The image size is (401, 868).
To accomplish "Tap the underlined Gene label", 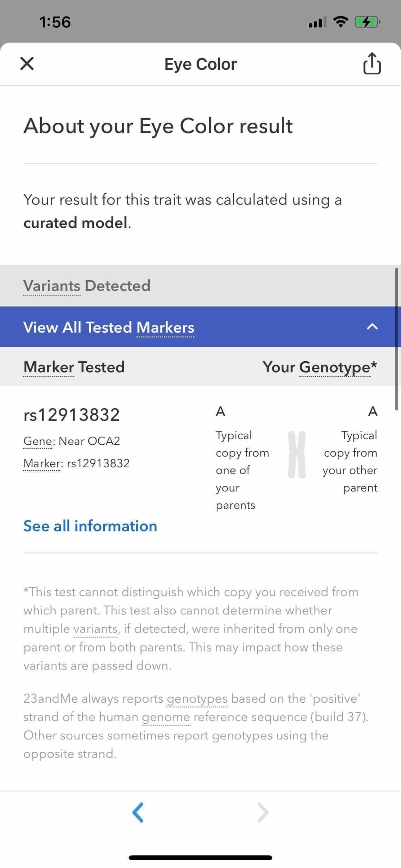I will click(38, 441).
